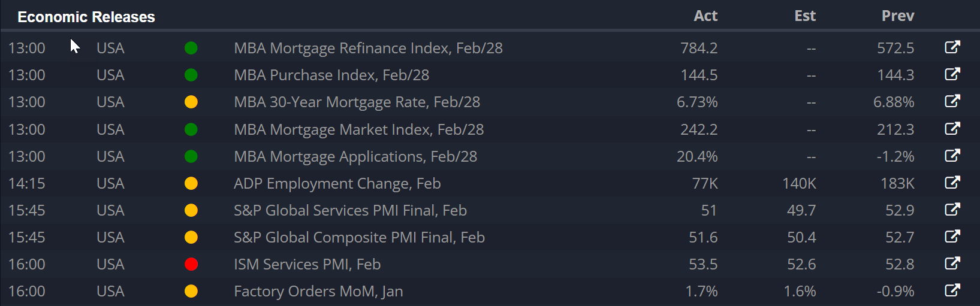This screenshot has height=306, width=980.
Task: Open external link for S&P Global Services PMI
Action: click(x=952, y=210)
